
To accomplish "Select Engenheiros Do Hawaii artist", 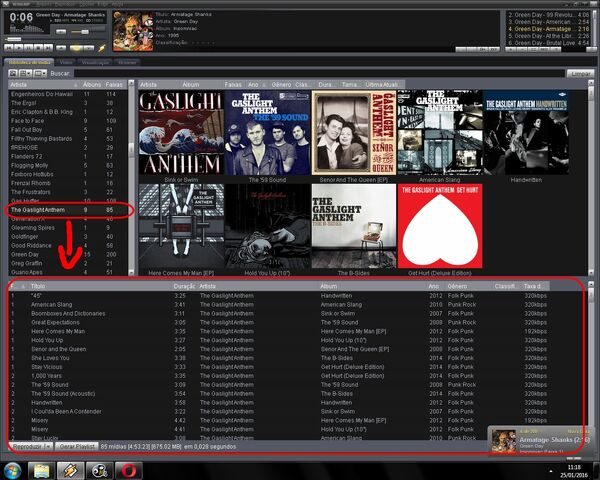I will tap(68, 94).
